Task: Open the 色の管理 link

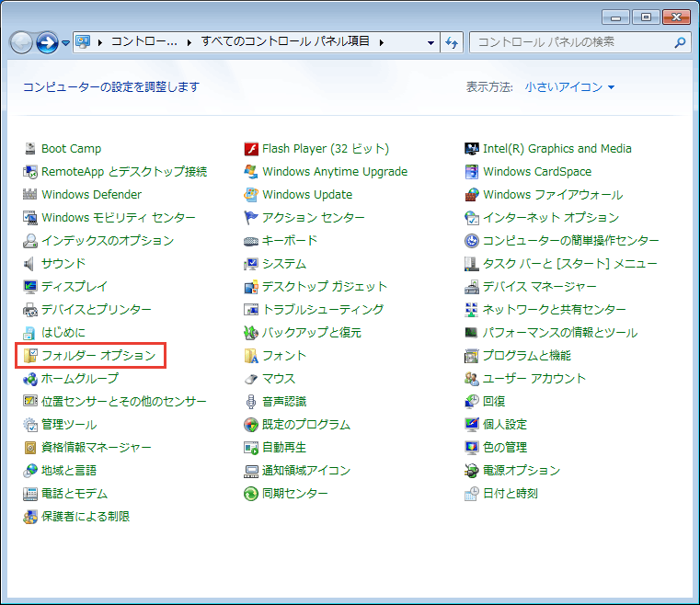Action: [x=505, y=448]
